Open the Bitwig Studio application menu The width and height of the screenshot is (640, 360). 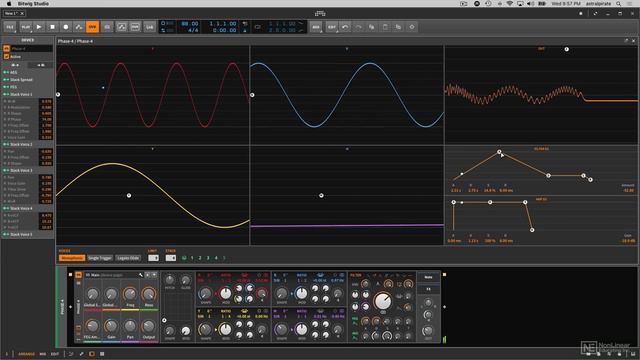(33, 4)
